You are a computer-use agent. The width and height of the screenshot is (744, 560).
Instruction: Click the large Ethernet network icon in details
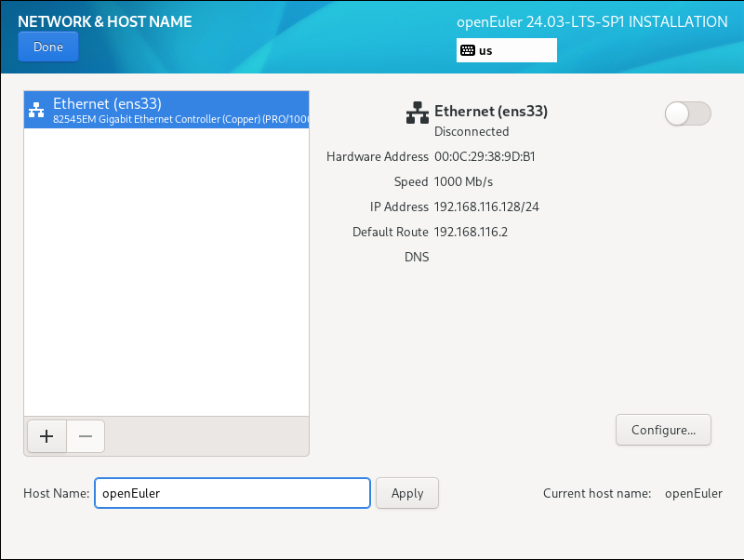point(418,113)
